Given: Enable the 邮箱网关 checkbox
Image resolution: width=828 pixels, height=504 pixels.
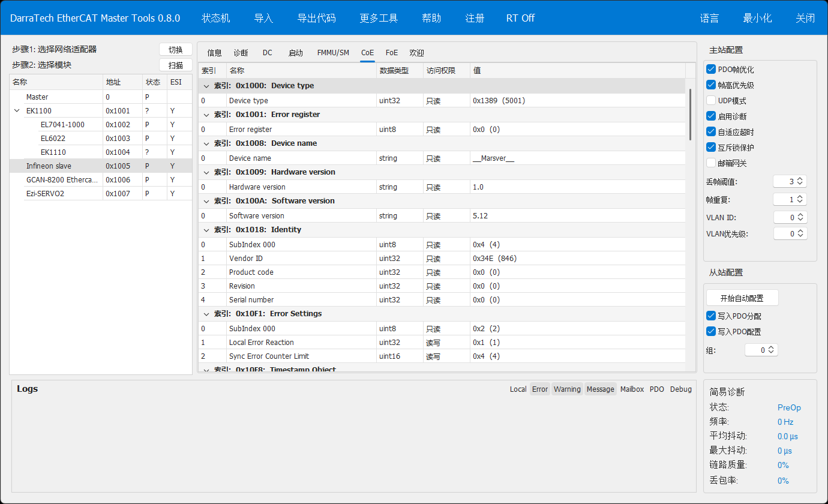Looking at the screenshot, I should coord(712,163).
